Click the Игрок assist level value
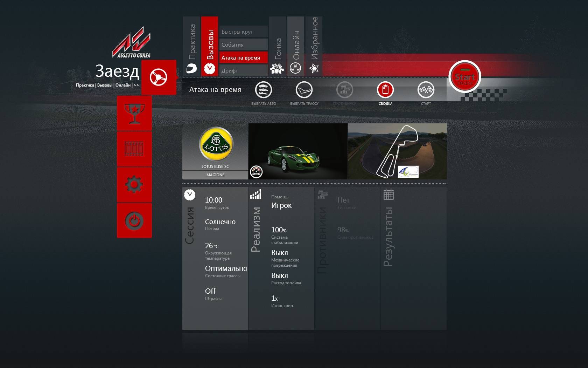The height and width of the screenshot is (368, 588). tap(281, 205)
